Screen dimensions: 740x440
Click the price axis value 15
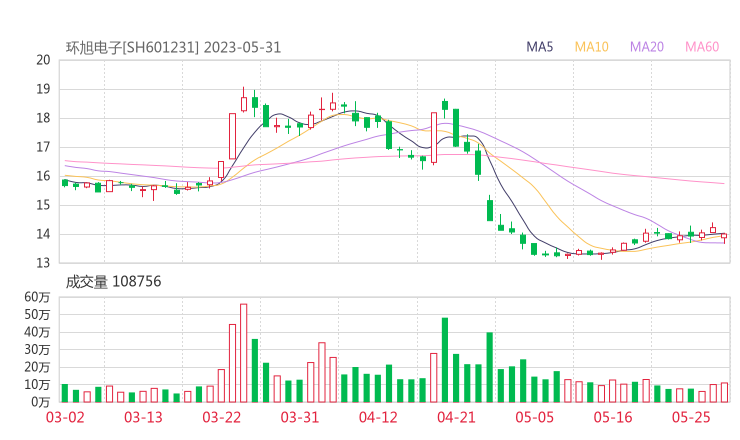(43, 205)
